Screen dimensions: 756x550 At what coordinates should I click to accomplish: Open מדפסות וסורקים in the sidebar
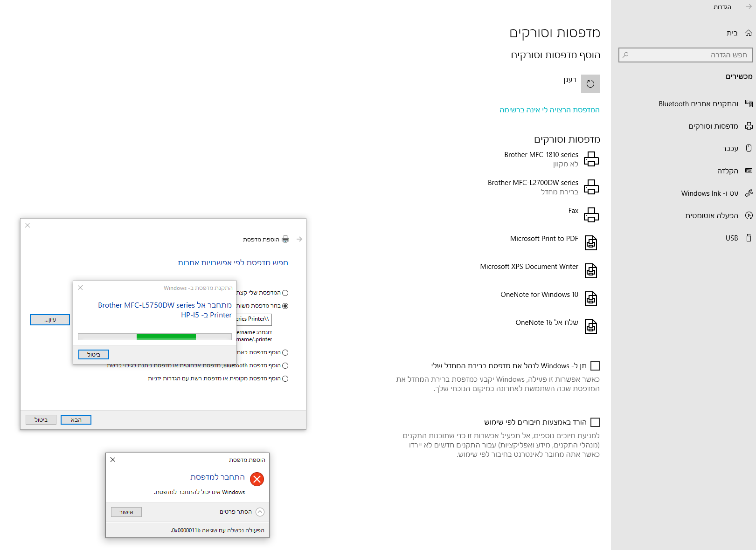[x=713, y=126]
